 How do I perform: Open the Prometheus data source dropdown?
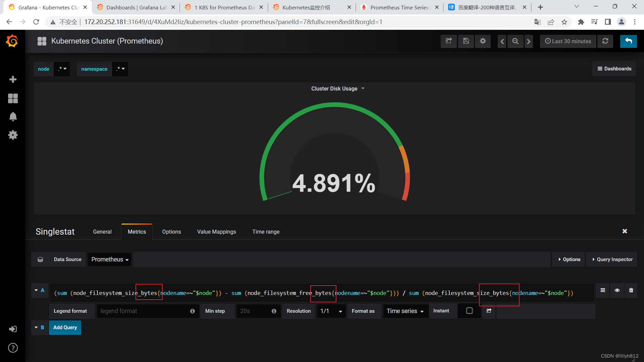point(110,259)
